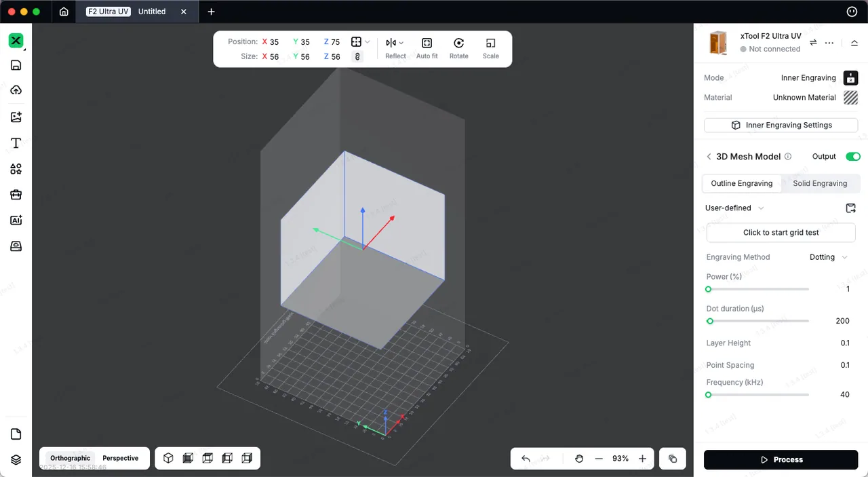Click the Inner Engraving mode icon
The height and width of the screenshot is (477, 868).
[850, 78]
